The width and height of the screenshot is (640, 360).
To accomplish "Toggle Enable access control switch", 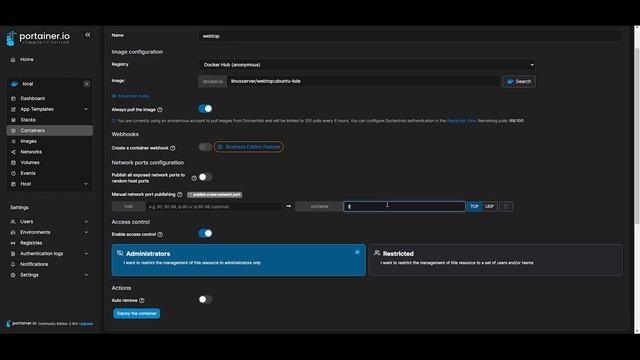I will (x=205, y=233).
